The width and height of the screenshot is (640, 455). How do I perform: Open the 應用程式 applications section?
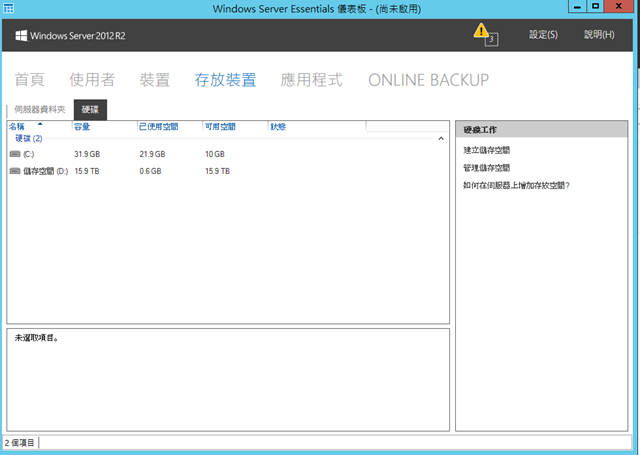pos(311,80)
